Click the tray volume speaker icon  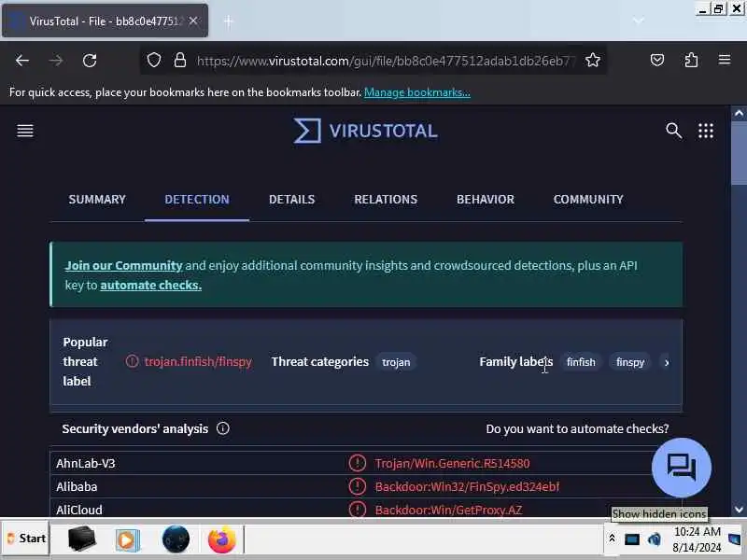pos(655,539)
